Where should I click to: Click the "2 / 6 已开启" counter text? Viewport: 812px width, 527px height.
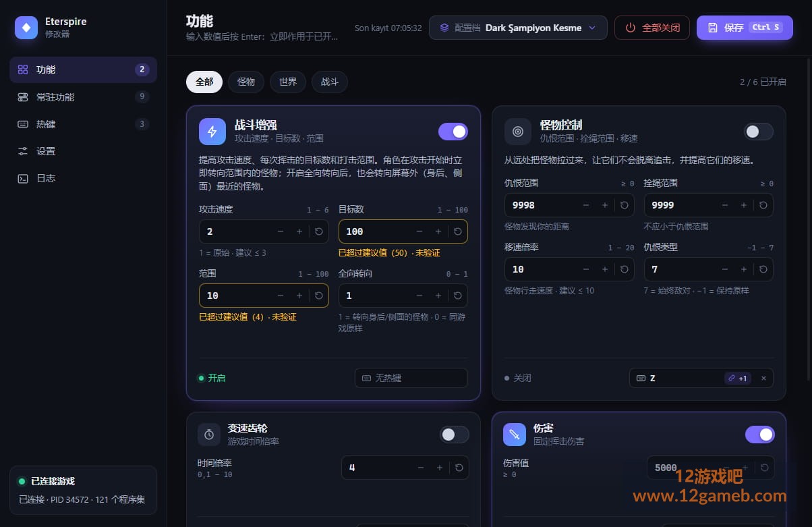click(x=763, y=82)
